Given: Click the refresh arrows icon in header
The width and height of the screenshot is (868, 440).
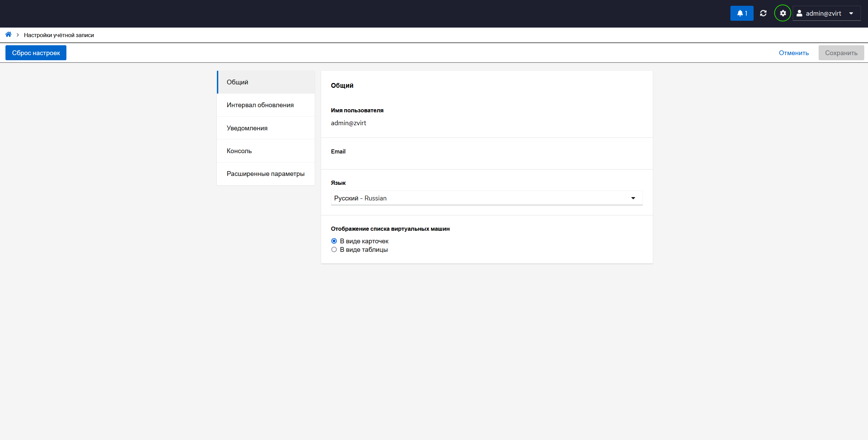Looking at the screenshot, I should tap(763, 13).
